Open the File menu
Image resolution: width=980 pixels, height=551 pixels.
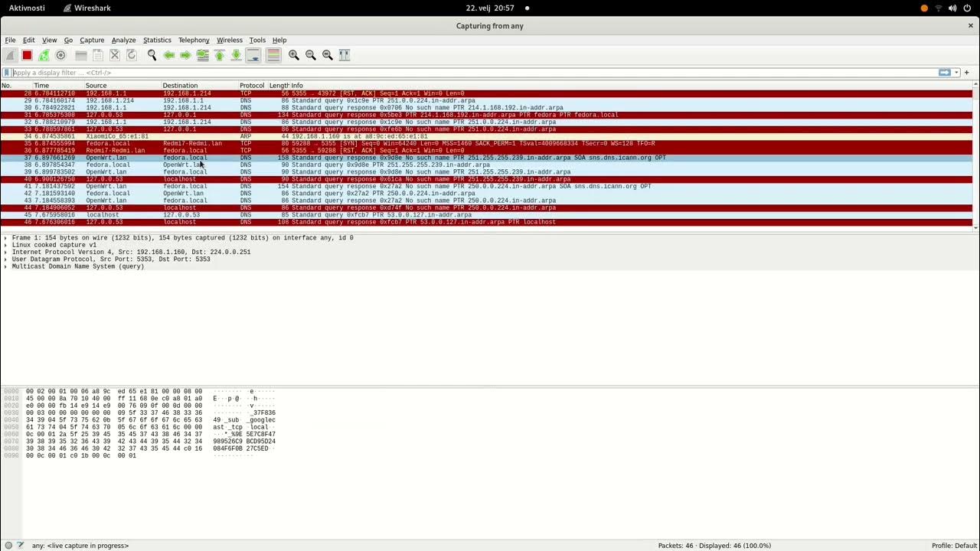10,40
